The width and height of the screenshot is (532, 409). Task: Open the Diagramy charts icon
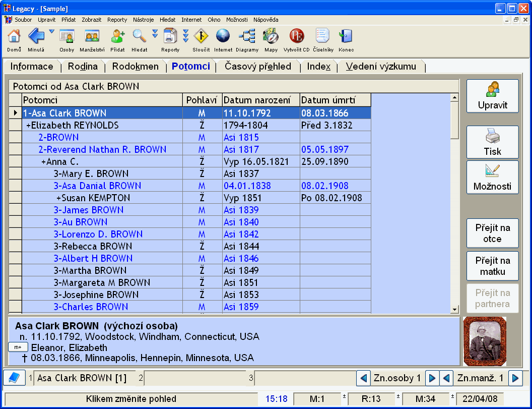coord(247,37)
